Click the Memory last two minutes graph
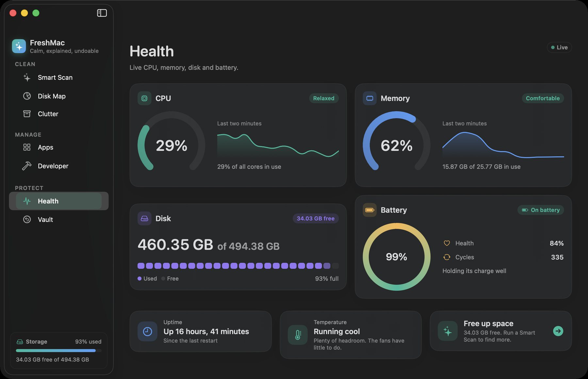 coord(503,145)
